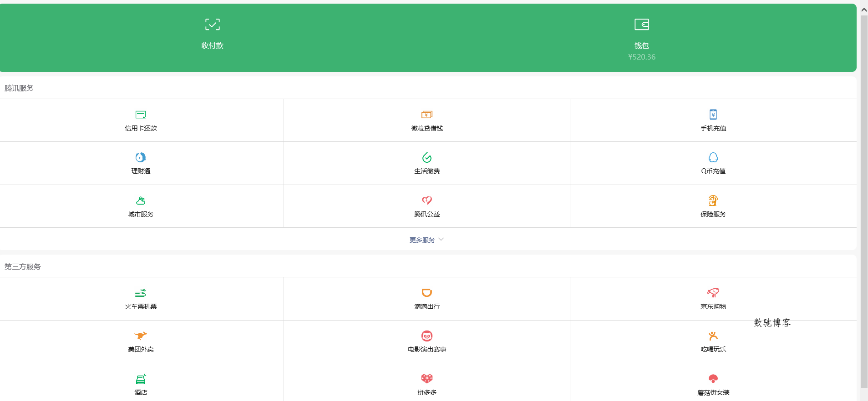Open the 理财通 finance icon
This screenshot has width=868, height=401.
(x=141, y=157)
